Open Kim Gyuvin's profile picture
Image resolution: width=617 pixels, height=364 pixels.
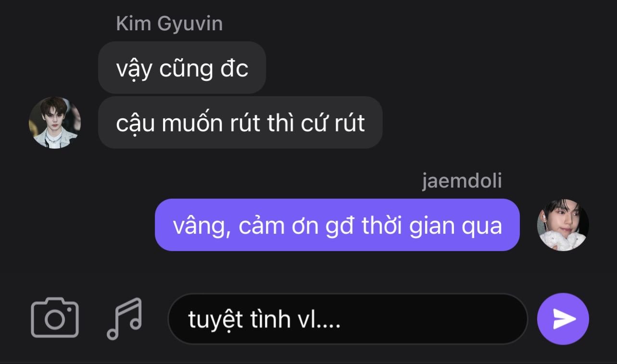tap(55, 123)
